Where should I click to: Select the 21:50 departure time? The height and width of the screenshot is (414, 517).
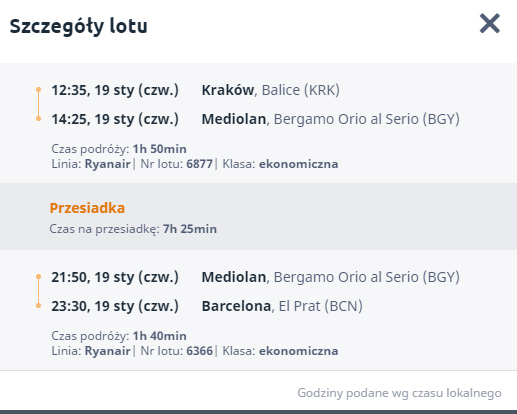pos(115,277)
